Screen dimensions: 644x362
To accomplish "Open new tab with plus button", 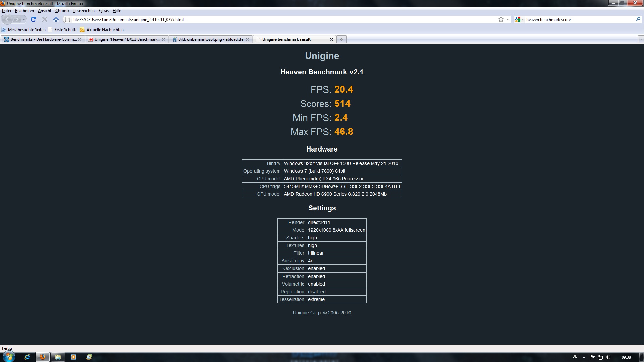I will [341, 39].
